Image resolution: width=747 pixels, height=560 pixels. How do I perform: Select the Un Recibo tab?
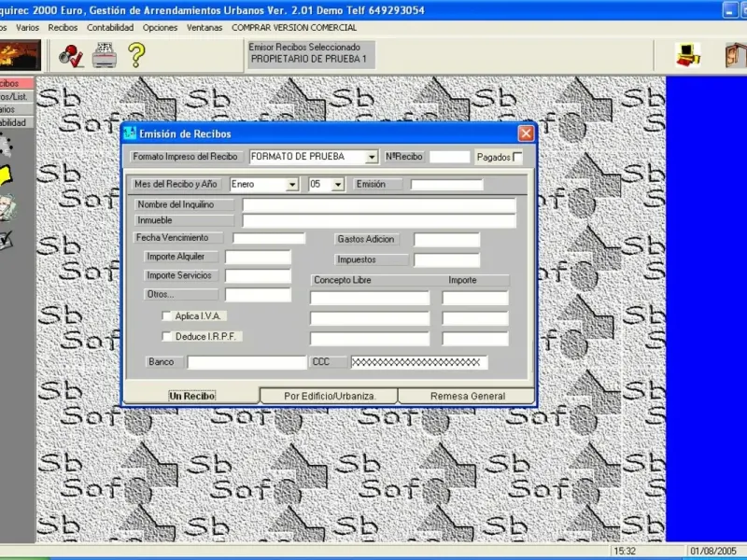pyautogui.click(x=191, y=395)
